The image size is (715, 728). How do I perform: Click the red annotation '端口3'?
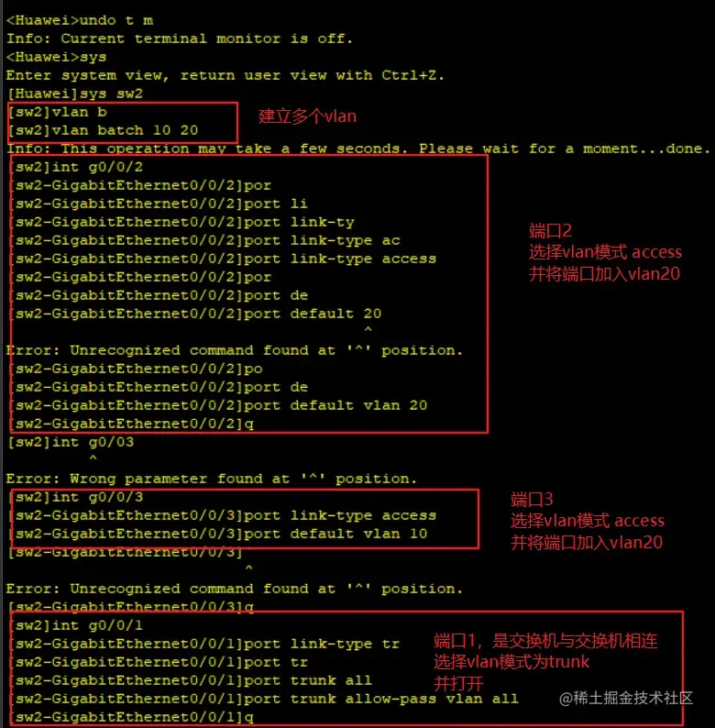pos(532,500)
